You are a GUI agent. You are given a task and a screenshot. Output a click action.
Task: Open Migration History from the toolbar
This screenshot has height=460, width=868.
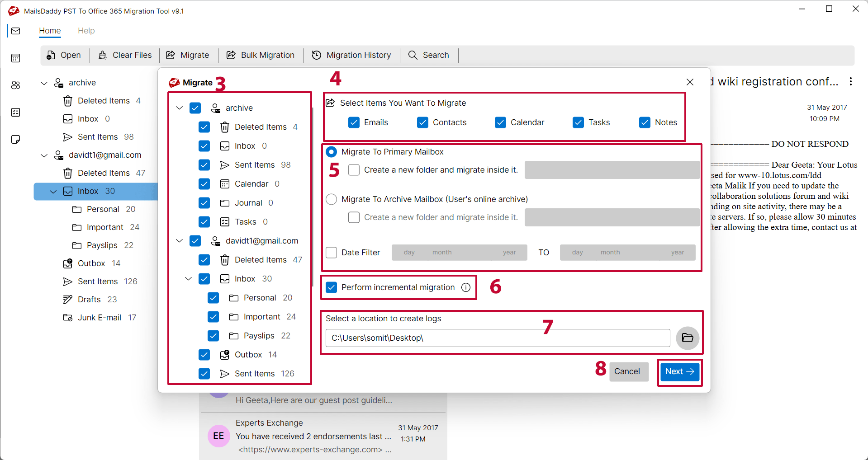(x=352, y=55)
